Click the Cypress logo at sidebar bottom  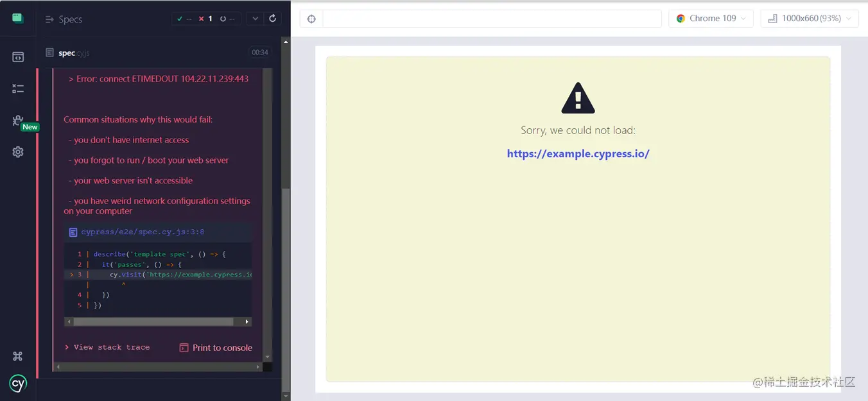click(18, 384)
